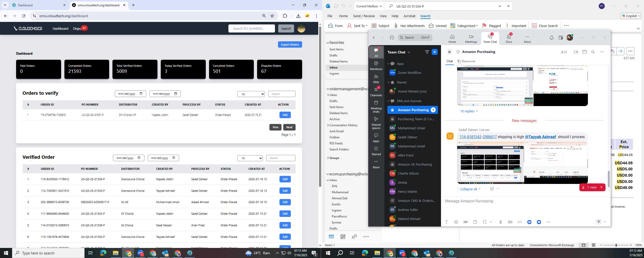Attach a file in Zoom message composer
Image resolution: width=644 pixels, height=258 pixels.
point(475,222)
